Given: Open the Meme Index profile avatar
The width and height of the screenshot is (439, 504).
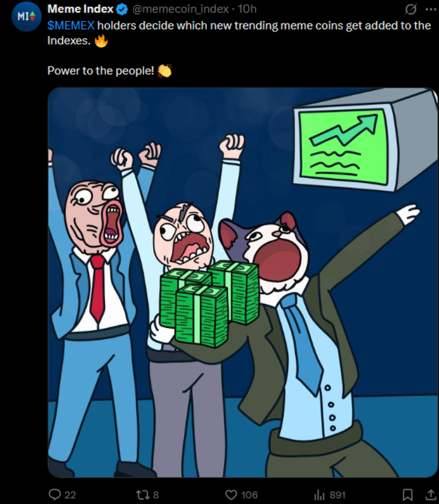Looking at the screenshot, I should (x=26, y=16).
